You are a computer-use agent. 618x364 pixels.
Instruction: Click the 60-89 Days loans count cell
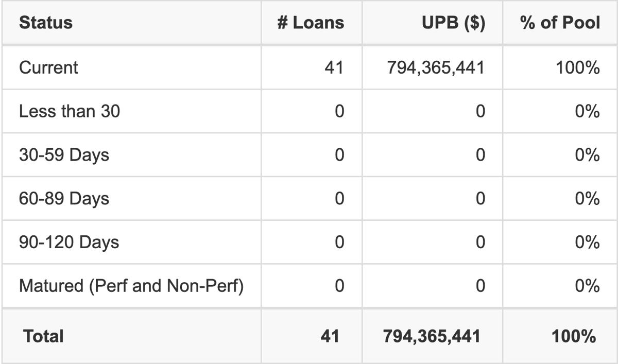339,199
